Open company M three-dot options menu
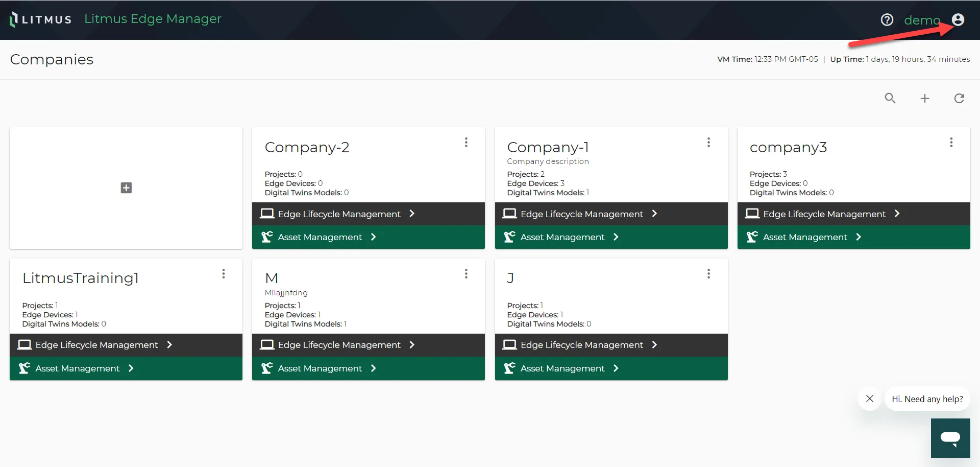 pos(466,274)
